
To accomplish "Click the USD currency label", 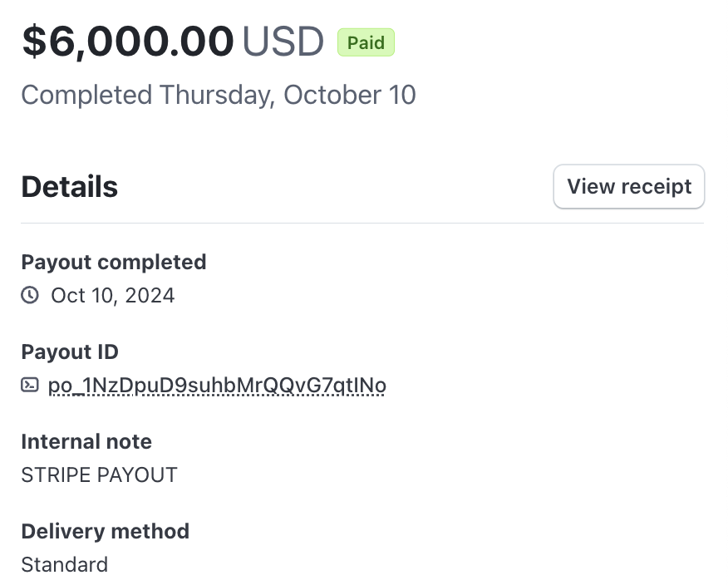I will [283, 42].
